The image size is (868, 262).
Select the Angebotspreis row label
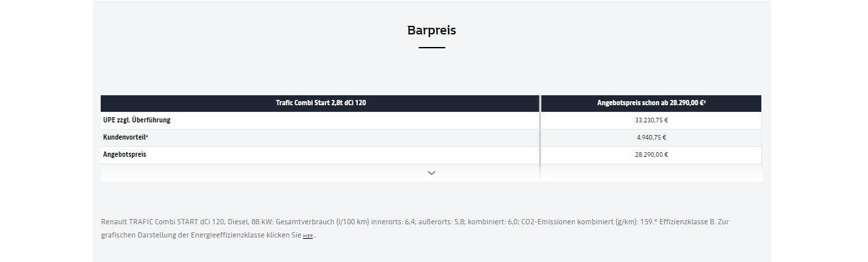[x=125, y=154]
